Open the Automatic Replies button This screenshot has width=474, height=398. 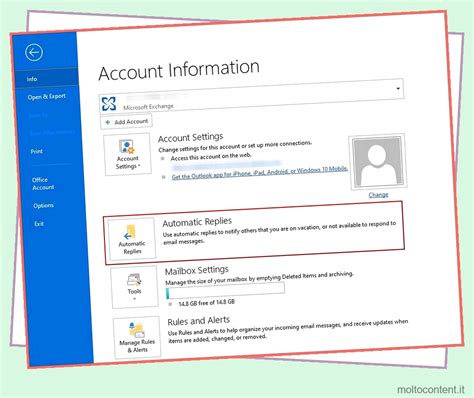pos(132,239)
